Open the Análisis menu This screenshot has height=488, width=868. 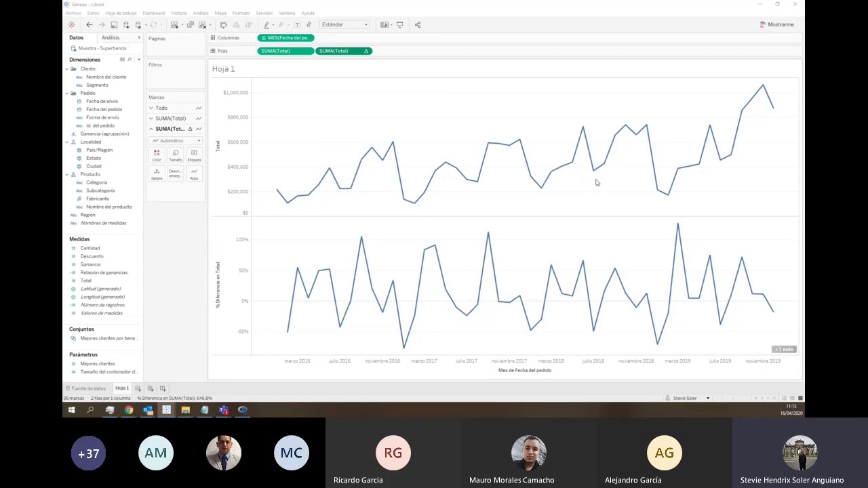[x=201, y=13]
